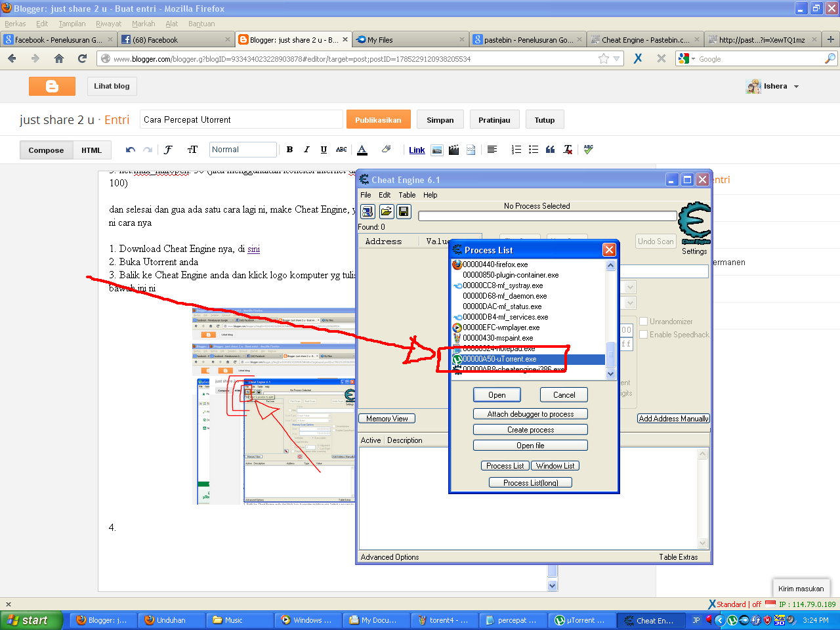Click the Create process button
Viewport: 840px width, 630px height.
[530, 430]
